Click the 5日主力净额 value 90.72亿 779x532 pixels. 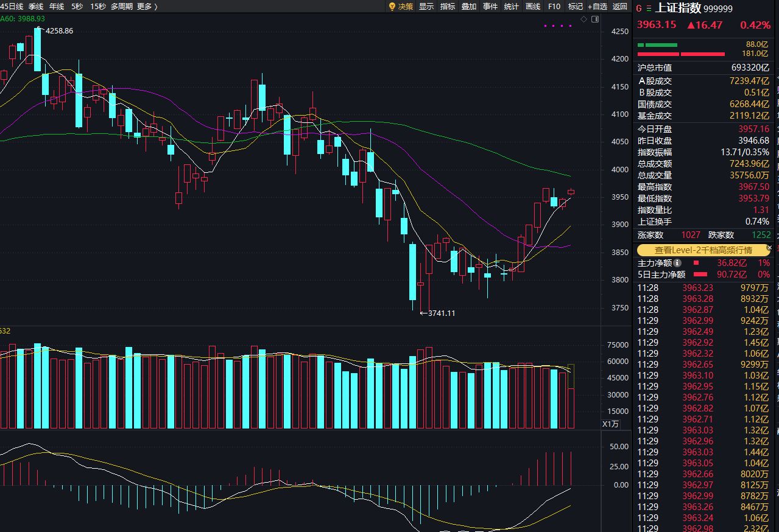pos(731,275)
